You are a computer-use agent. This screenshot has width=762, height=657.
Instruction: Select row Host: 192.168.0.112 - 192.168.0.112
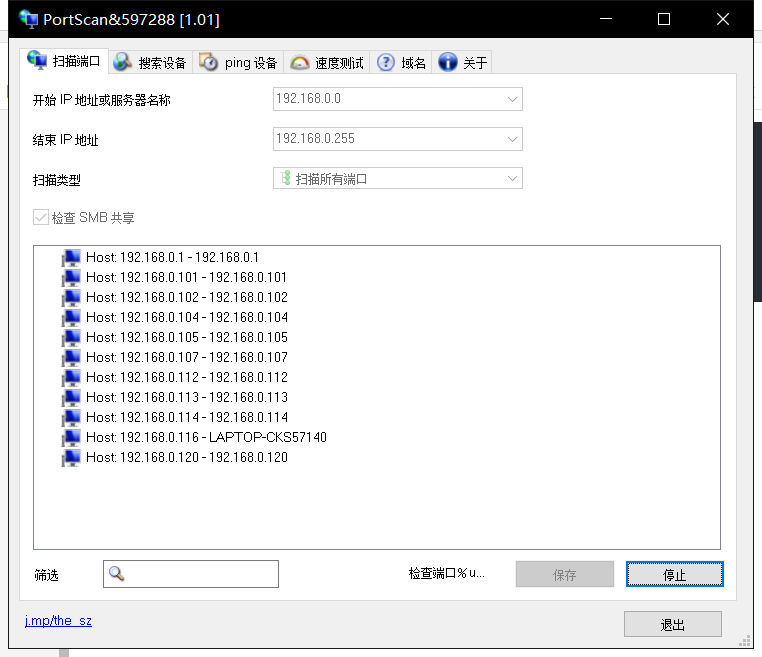tap(187, 378)
